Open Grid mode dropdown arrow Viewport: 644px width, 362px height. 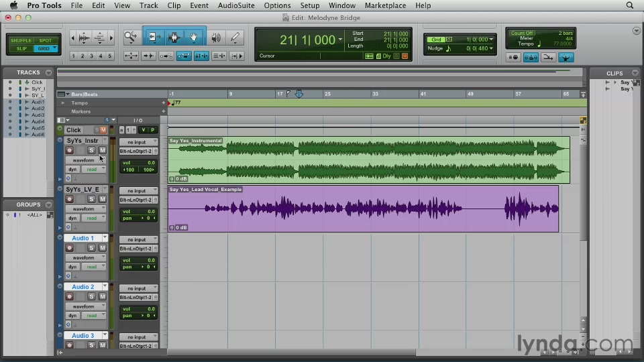click(x=54, y=48)
